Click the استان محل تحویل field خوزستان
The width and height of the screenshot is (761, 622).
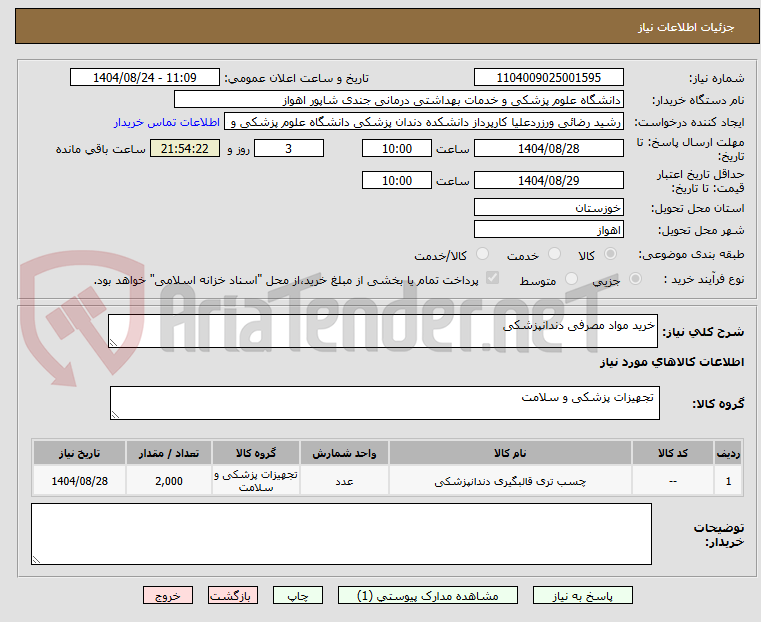tap(548, 208)
